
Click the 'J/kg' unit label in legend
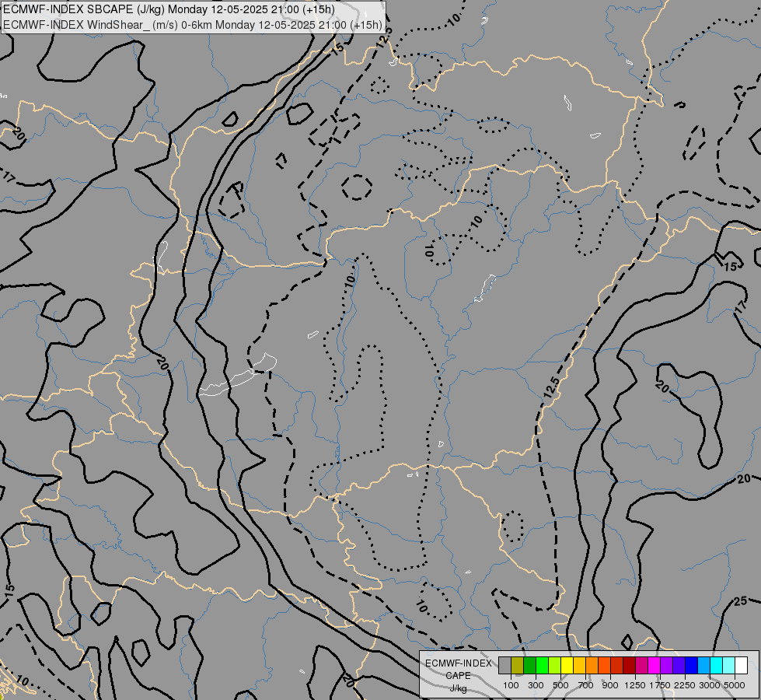click(x=458, y=688)
